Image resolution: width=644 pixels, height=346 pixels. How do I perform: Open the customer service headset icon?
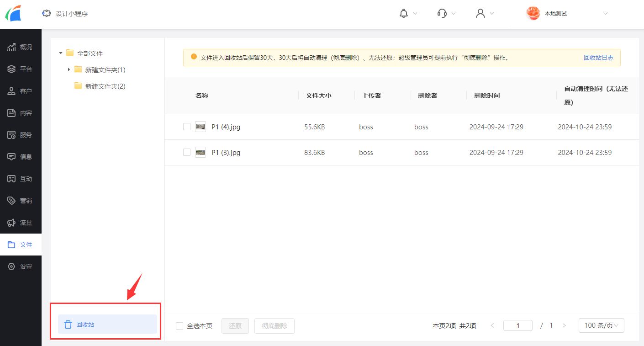tap(442, 14)
